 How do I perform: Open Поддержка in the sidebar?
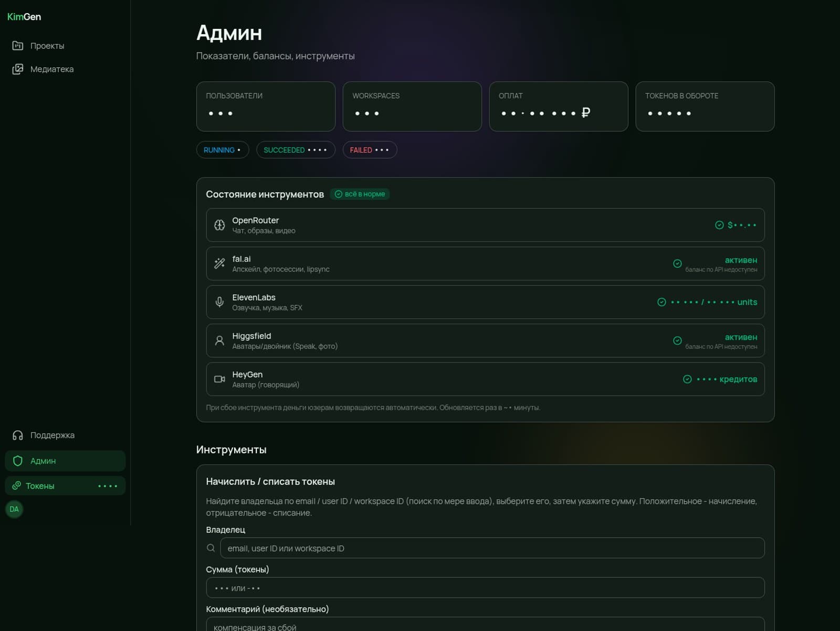(x=65, y=435)
